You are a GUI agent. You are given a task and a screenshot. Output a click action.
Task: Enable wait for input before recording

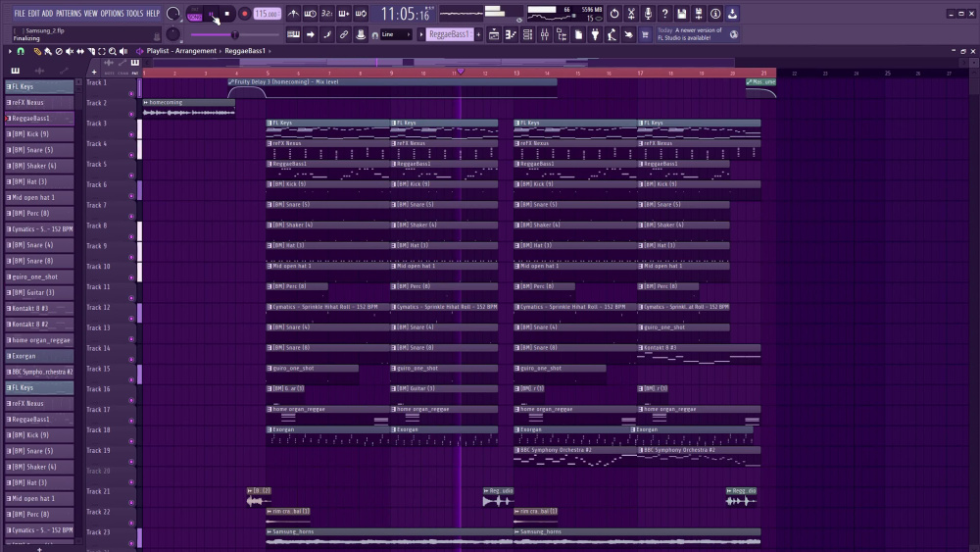coord(310,13)
